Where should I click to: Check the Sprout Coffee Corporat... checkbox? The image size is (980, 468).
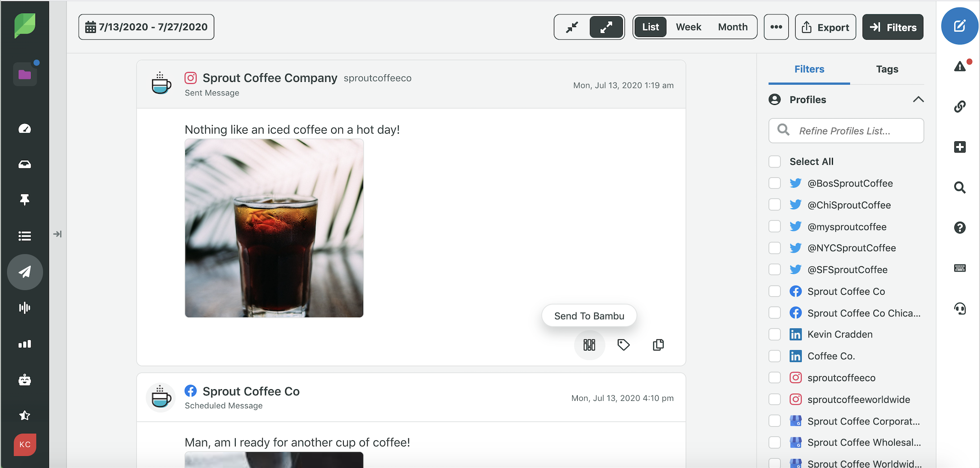click(x=774, y=421)
